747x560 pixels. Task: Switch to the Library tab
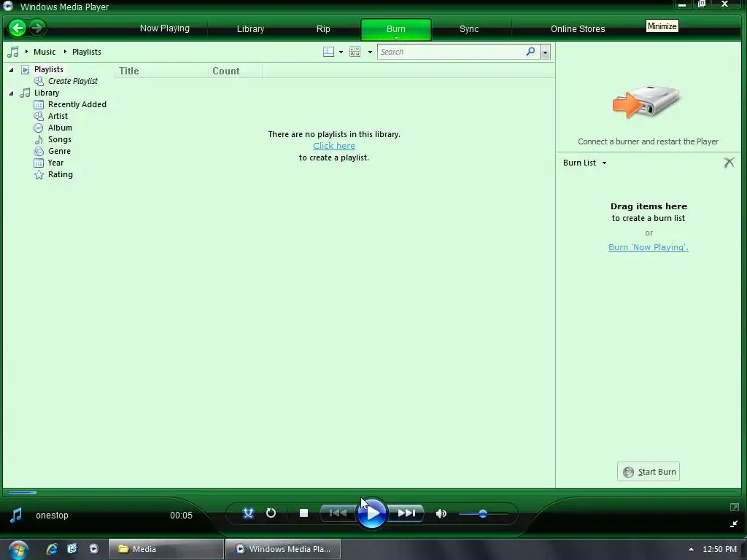pyautogui.click(x=250, y=29)
